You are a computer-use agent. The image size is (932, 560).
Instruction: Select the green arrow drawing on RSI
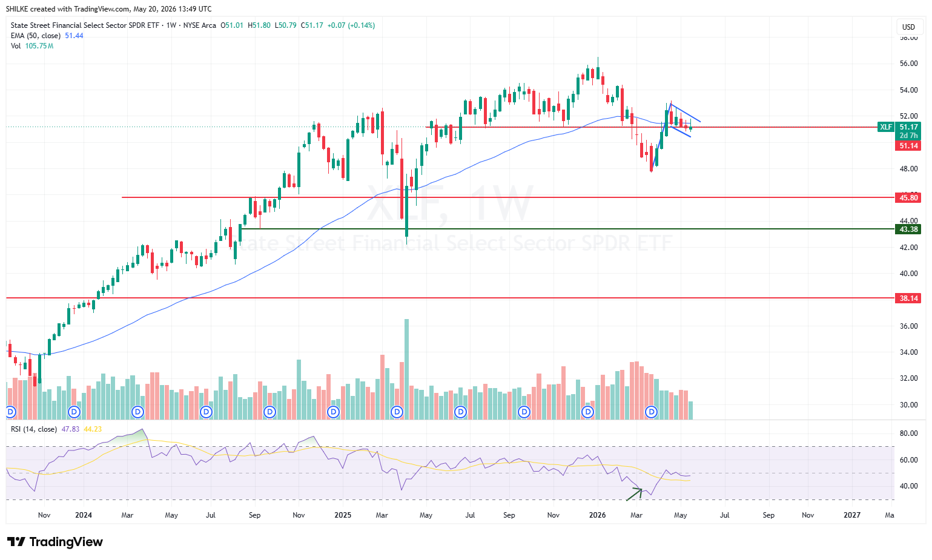634,493
